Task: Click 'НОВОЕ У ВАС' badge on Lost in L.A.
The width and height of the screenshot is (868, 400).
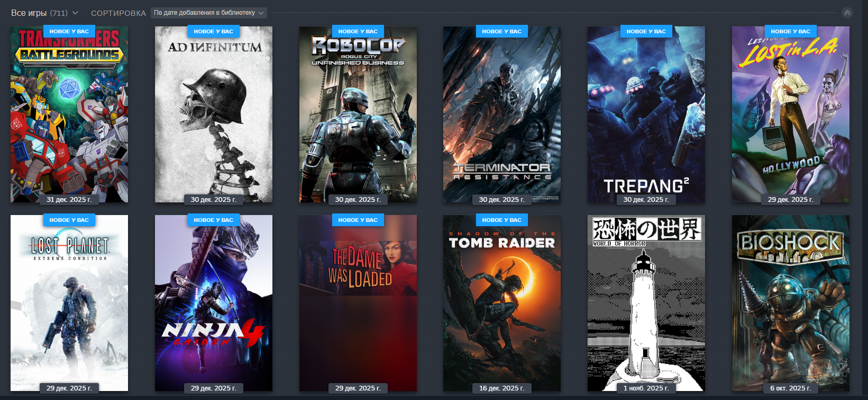Action: click(791, 31)
